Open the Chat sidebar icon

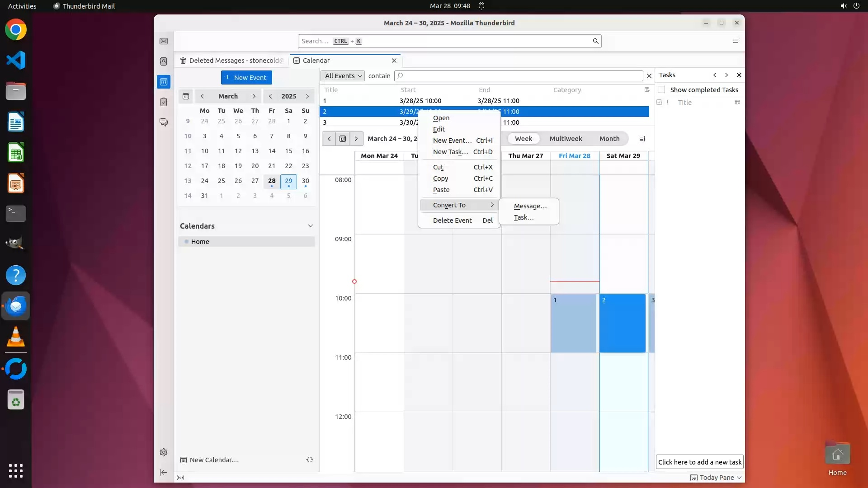[164, 122]
